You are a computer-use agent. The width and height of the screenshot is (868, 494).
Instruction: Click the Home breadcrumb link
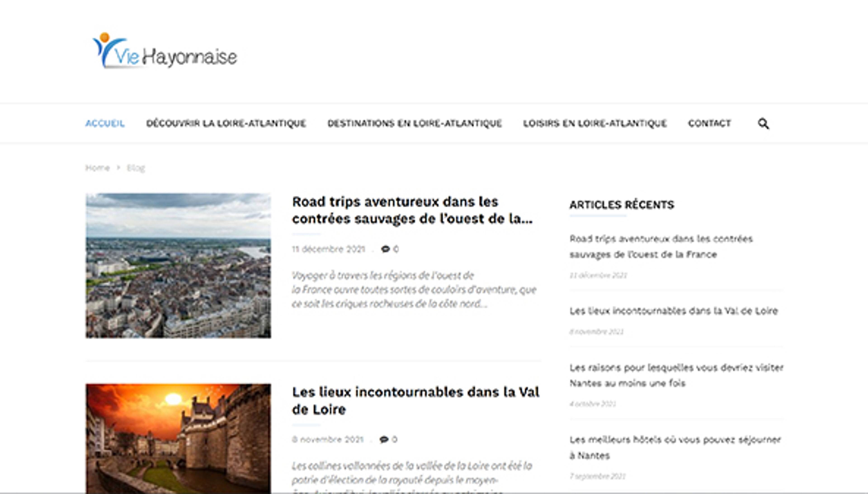97,168
